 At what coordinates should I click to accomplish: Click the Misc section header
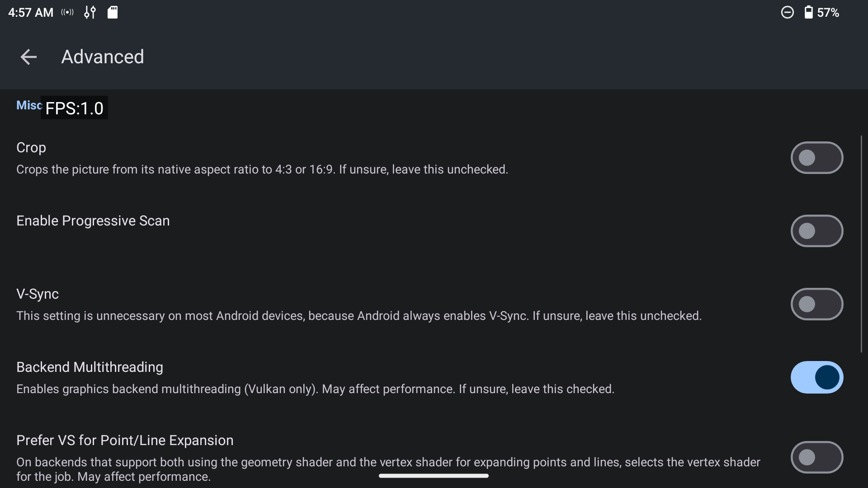[x=28, y=105]
